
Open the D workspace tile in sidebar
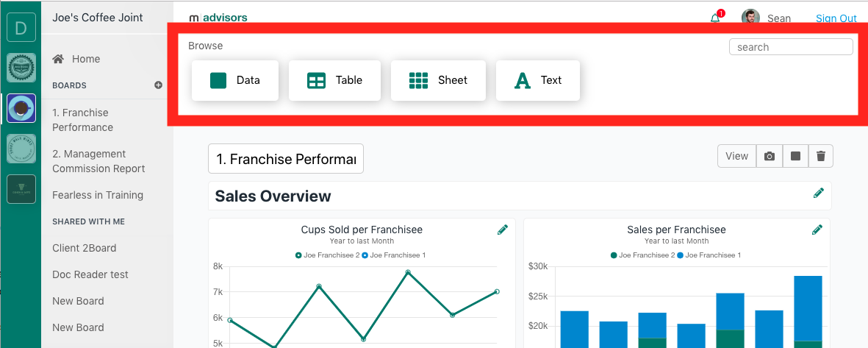[21, 28]
